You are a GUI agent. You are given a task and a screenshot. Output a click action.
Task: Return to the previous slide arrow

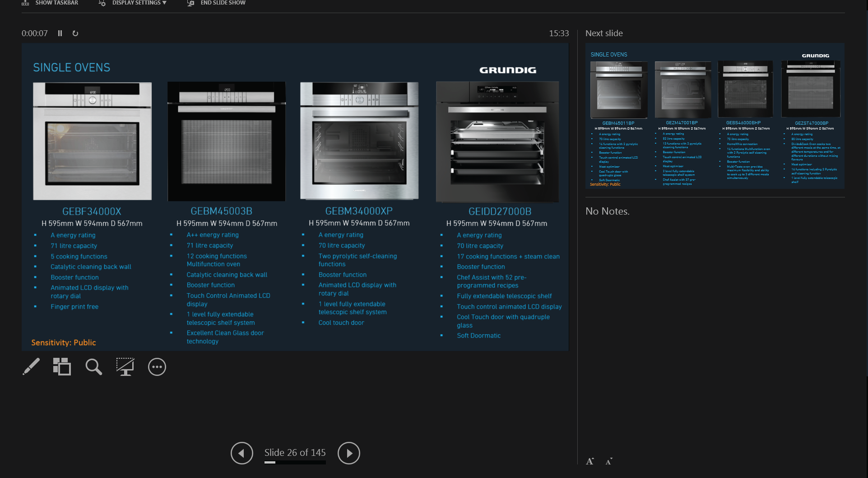(242, 453)
